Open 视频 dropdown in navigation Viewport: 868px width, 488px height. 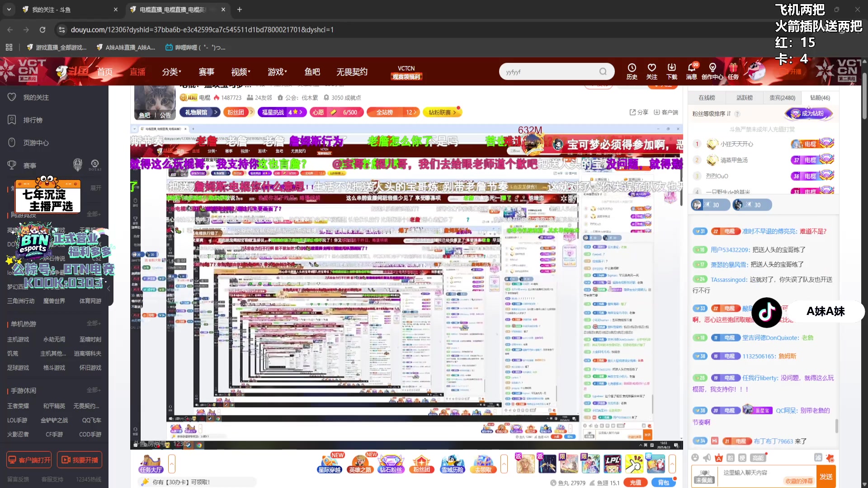241,72
